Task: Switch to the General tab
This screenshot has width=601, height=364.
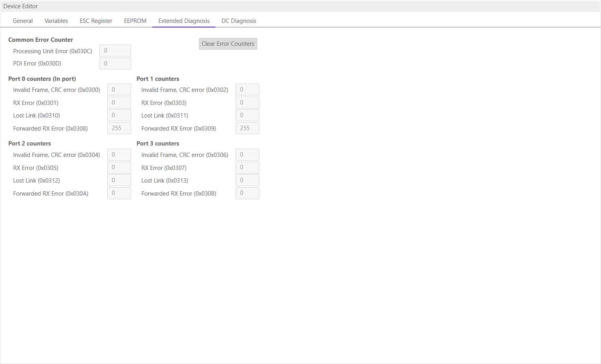Action: click(x=22, y=21)
